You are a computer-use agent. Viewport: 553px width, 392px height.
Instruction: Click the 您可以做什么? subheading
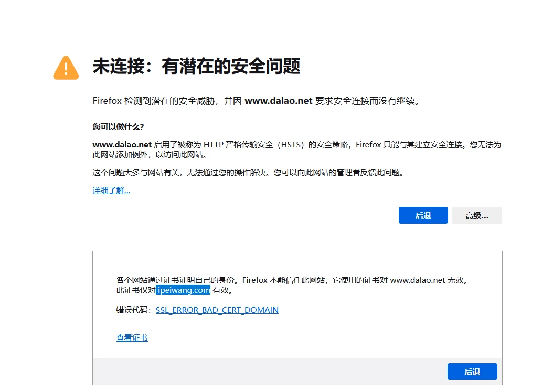(118, 127)
